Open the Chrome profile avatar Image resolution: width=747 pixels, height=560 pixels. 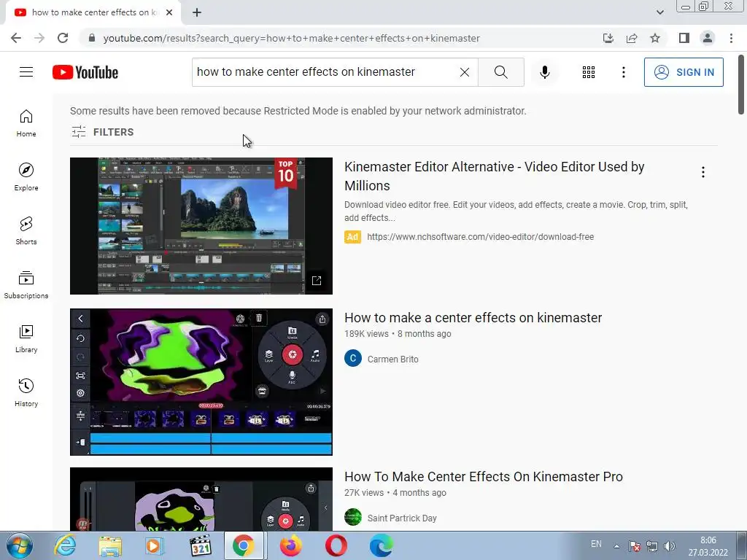[708, 38]
